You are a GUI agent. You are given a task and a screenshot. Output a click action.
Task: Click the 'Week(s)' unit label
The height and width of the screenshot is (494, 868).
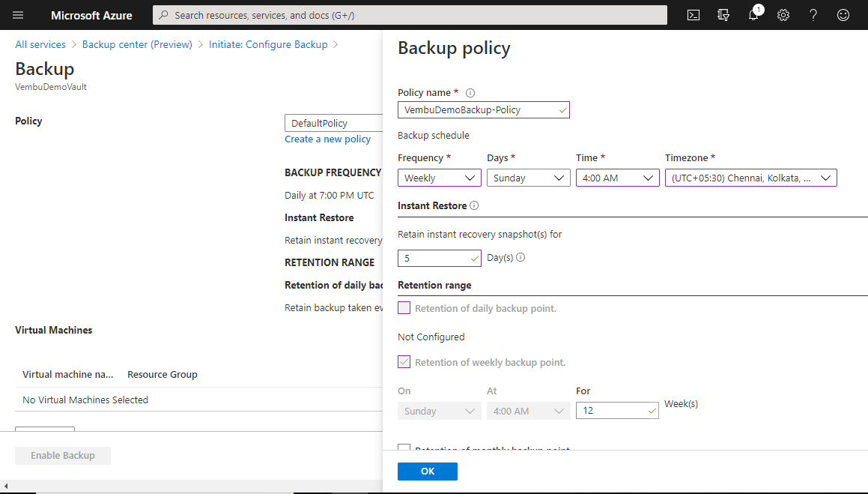(681, 404)
